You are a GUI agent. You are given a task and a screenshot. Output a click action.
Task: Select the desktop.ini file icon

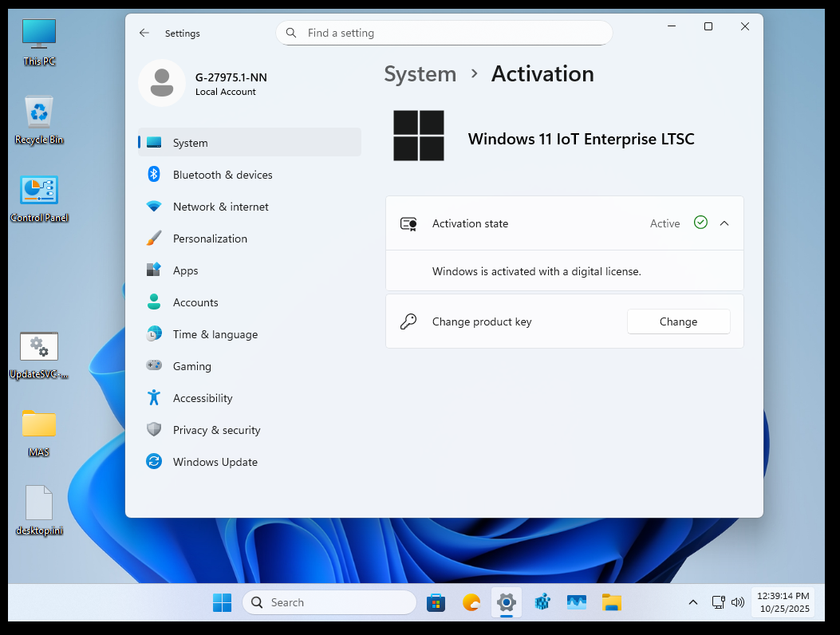39,510
